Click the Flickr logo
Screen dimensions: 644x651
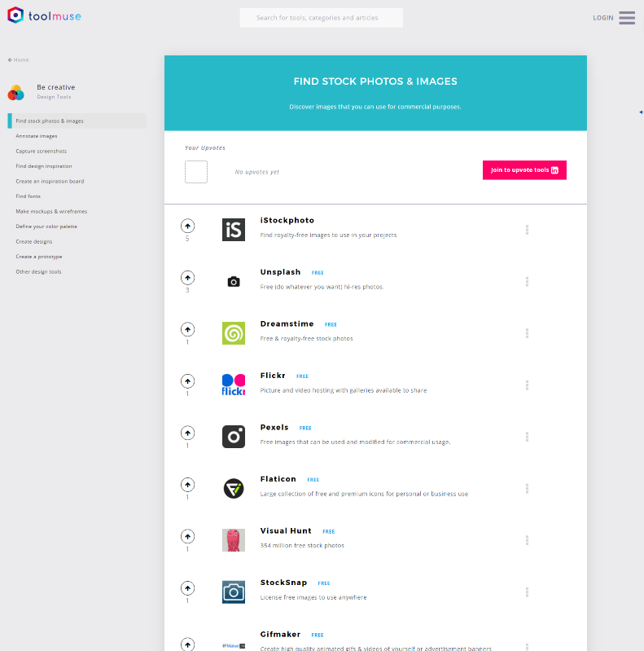[x=234, y=385]
